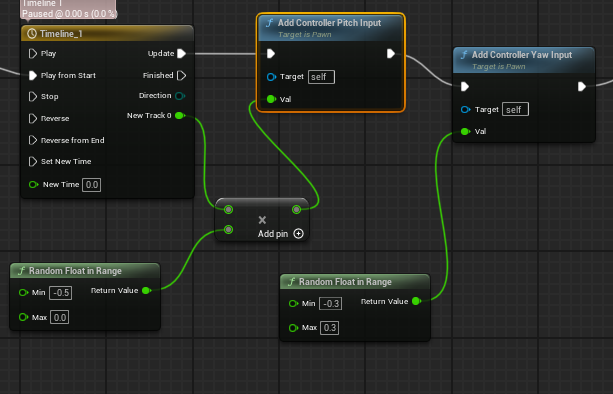Click Yaw Input node's output exec pin

point(582,86)
